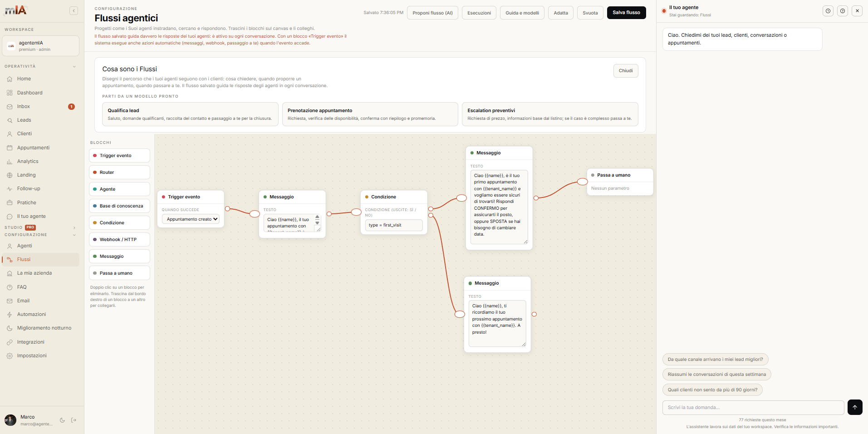Open chat history clock icon in agent panel
Viewport: 868px width, 434px height.
(828, 11)
